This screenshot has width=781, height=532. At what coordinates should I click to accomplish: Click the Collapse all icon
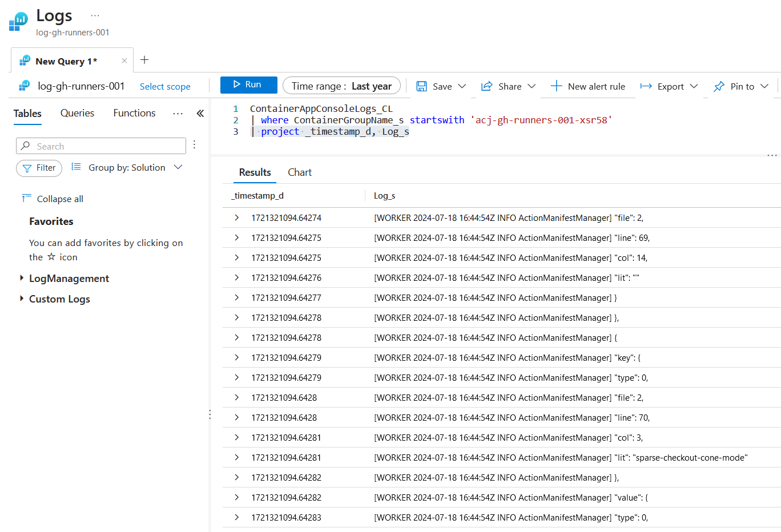point(26,198)
